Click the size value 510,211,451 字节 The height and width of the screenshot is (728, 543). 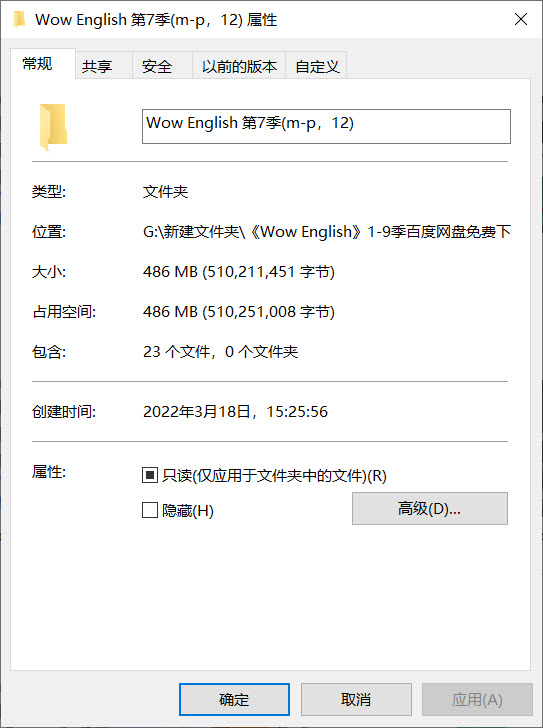[239, 271]
